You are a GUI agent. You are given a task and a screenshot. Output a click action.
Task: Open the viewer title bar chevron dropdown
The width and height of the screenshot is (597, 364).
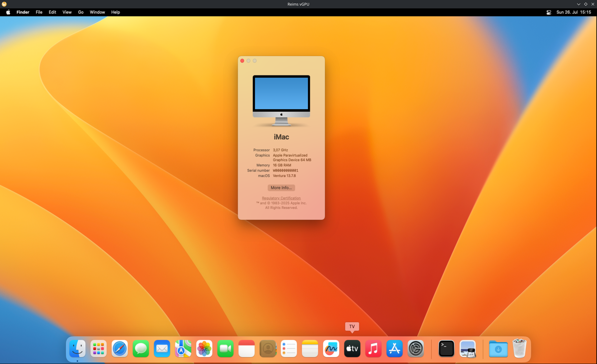tap(578, 4)
